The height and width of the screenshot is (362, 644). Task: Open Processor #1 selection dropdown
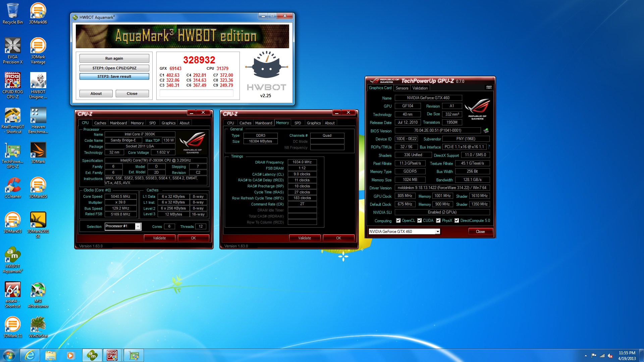click(123, 226)
